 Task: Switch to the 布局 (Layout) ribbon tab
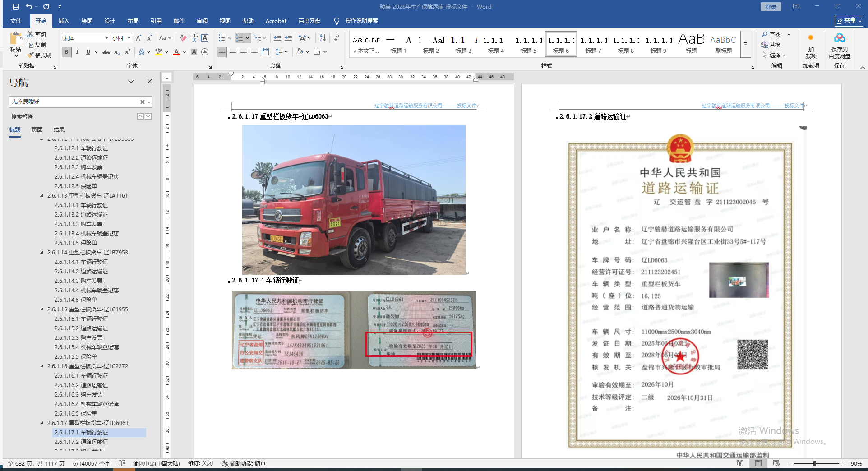(133, 21)
